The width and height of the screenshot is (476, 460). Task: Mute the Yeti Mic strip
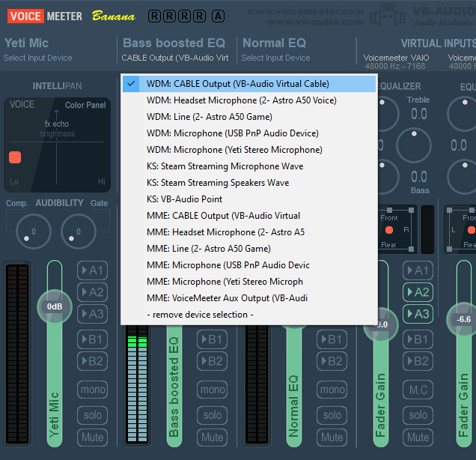point(93,438)
